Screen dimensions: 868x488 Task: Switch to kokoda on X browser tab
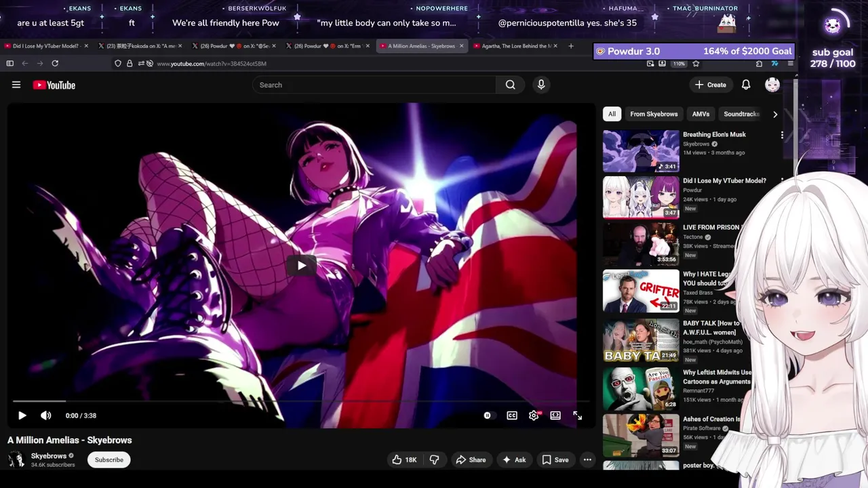coord(140,46)
